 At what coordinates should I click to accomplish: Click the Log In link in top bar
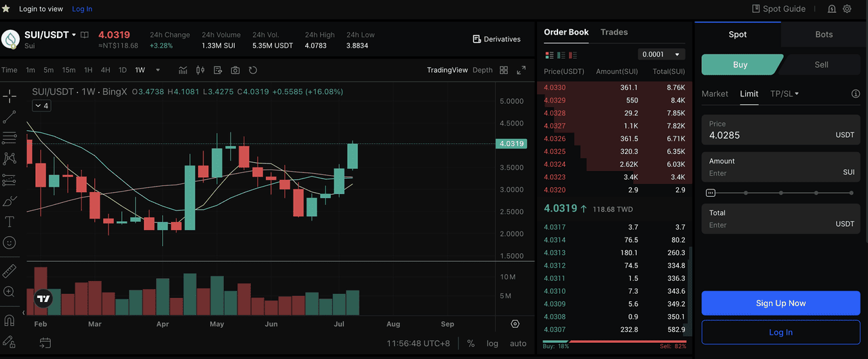82,9
